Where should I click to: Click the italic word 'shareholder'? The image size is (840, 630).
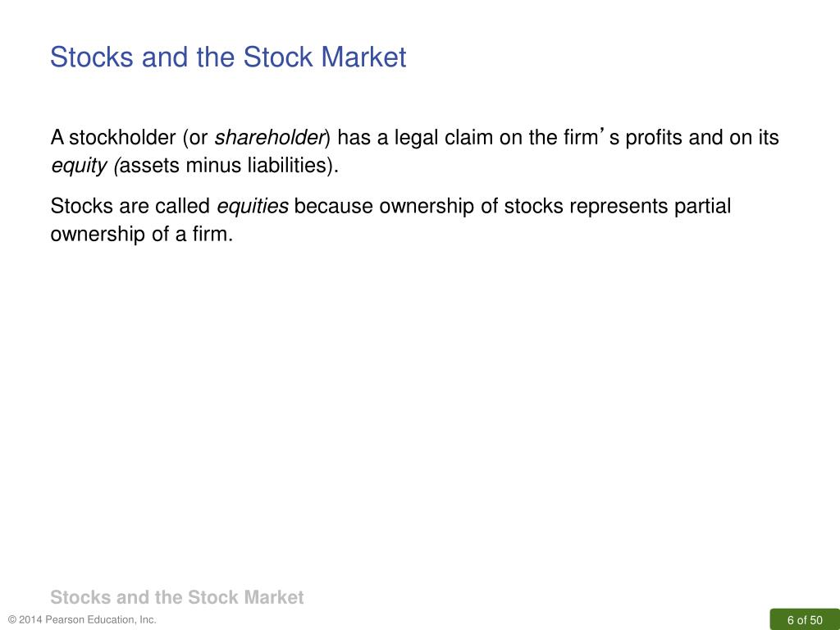click(269, 138)
